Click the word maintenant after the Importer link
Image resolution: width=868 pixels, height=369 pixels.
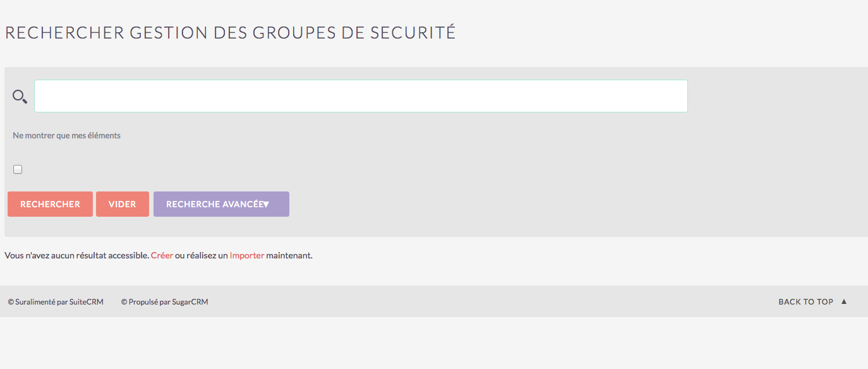289,255
